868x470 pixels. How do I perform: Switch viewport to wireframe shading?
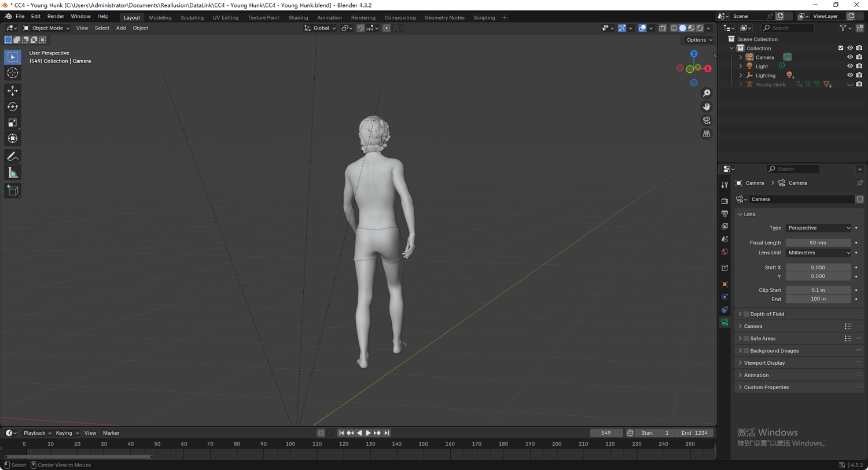coord(674,28)
